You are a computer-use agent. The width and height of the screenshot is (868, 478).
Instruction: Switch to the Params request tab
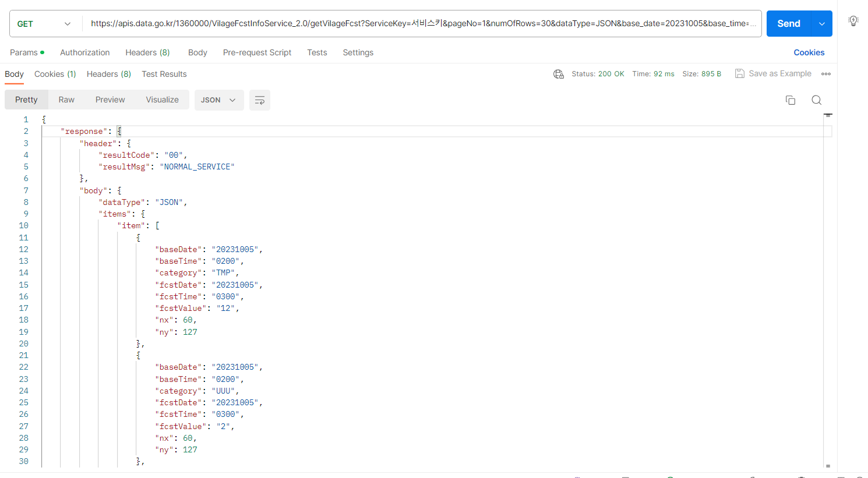(x=27, y=52)
